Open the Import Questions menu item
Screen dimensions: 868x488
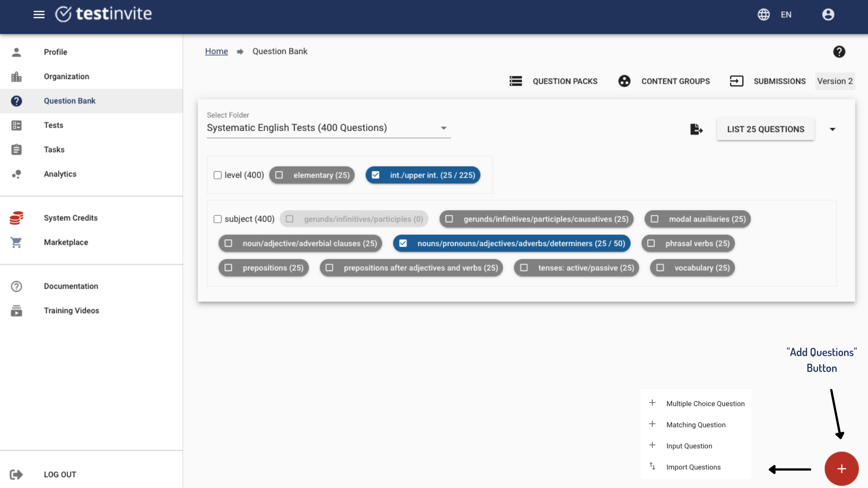coord(693,467)
